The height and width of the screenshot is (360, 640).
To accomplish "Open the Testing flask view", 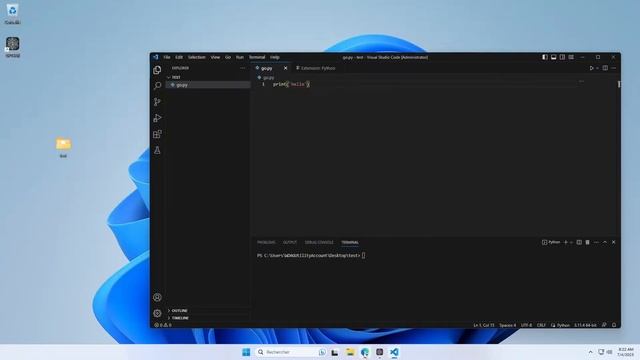I will [x=157, y=150].
